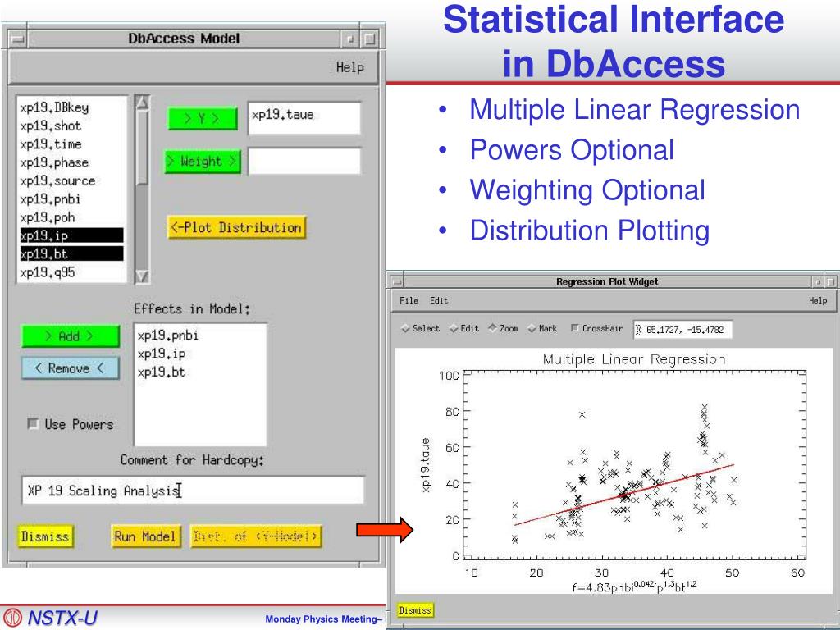The width and height of the screenshot is (840, 630).
Task: Select xp19.pnbi in the variable list
Action: (72, 199)
